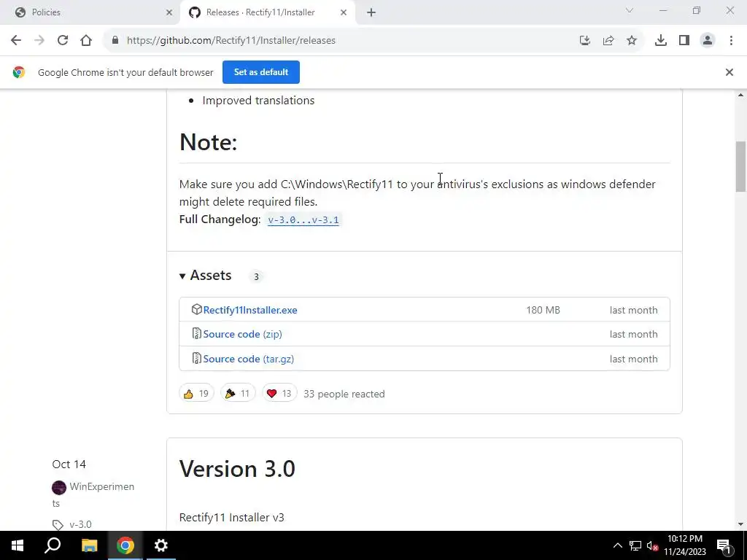Bookmark this page with the star
The image size is (747, 560).
tap(632, 41)
